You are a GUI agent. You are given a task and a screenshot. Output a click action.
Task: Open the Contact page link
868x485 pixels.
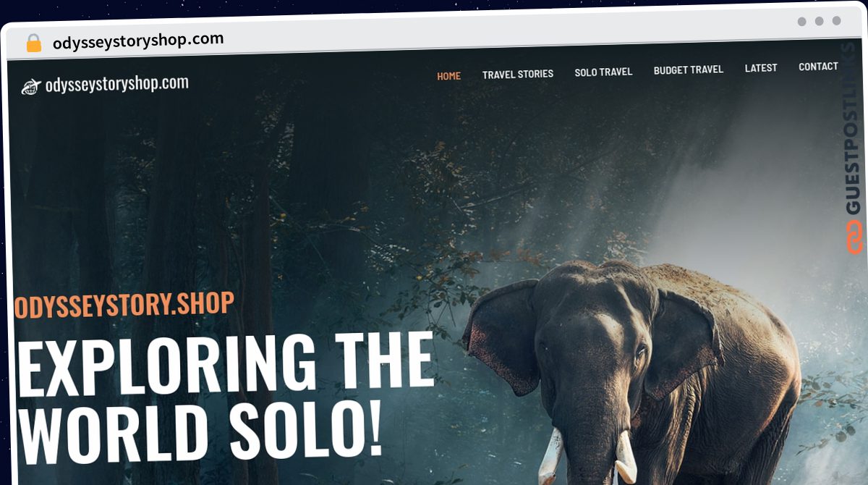(818, 67)
